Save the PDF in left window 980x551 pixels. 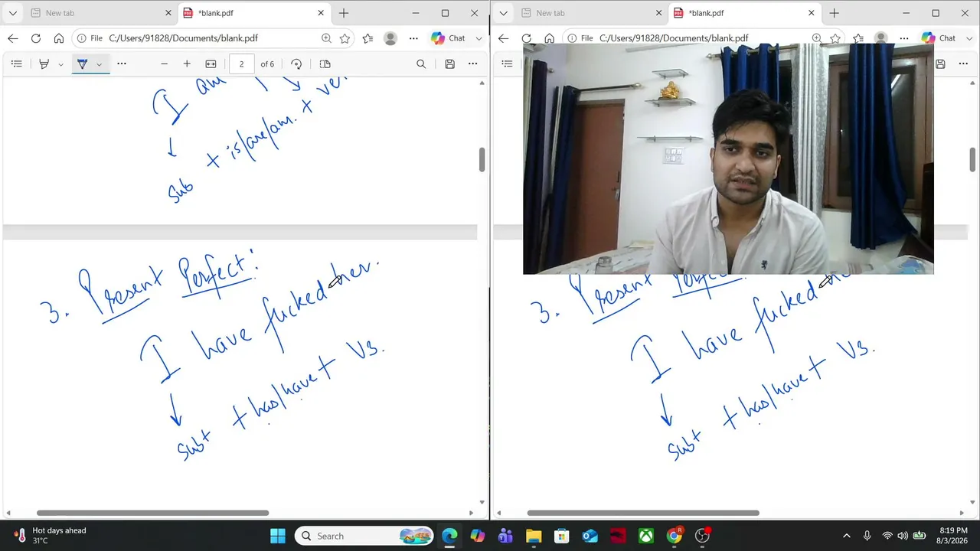[450, 64]
